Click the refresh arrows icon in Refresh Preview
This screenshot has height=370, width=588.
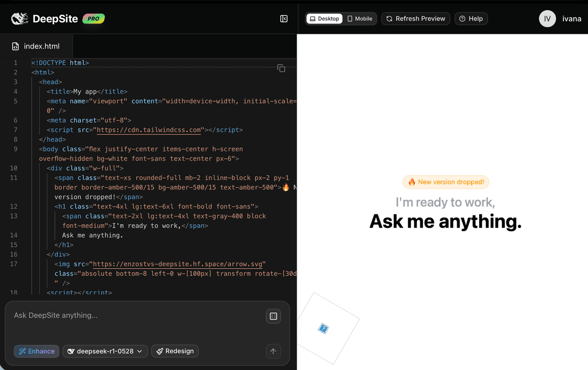[389, 18]
